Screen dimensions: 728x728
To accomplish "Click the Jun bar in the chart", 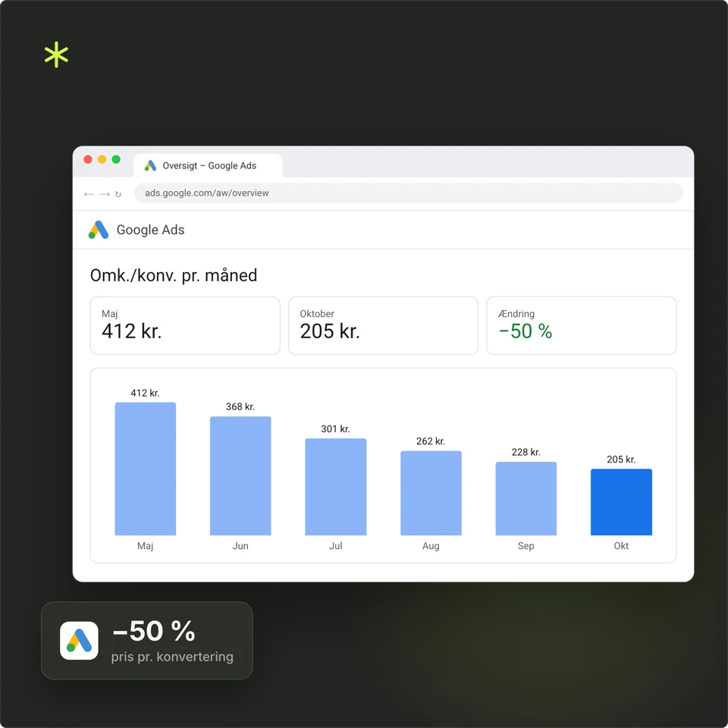I will [240, 475].
